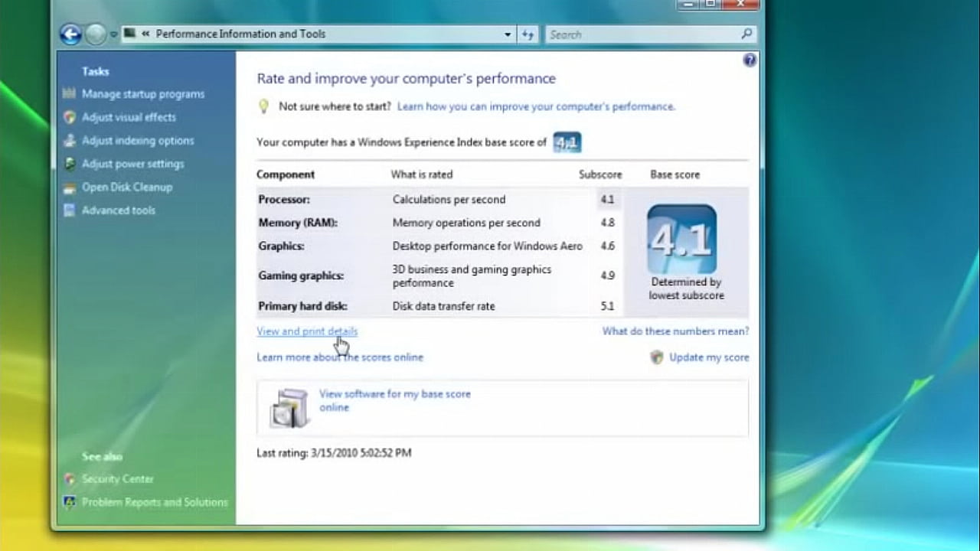The height and width of the screenshot is (551, 980).
Task: Click the refresh button beside address bar
Action: click(x=528, y=34)
